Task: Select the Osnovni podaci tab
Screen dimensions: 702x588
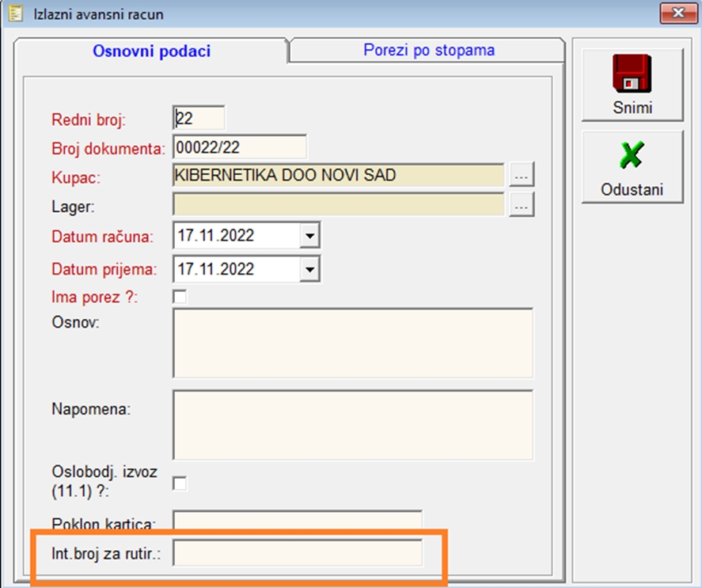Action: pos(151,51)
